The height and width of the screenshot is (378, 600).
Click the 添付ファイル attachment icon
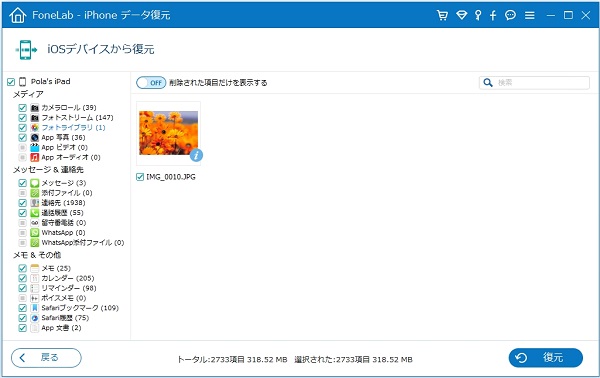tap(34, 193)
